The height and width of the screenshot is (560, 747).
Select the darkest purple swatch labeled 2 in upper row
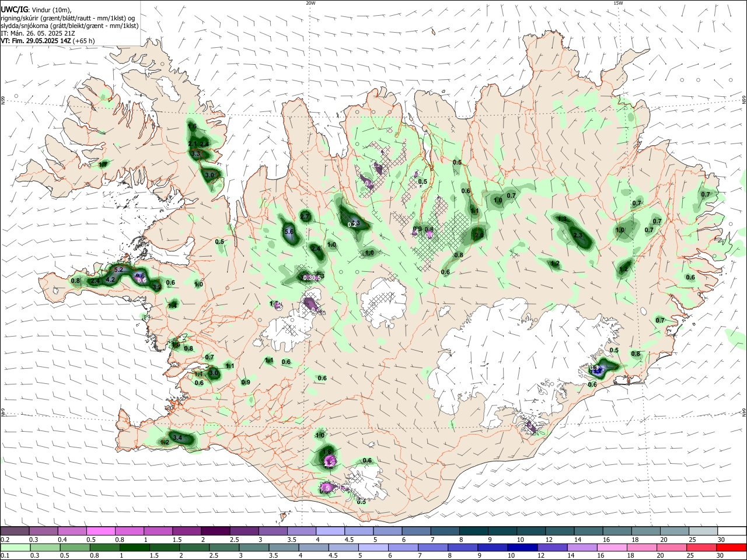click(215, 531)
